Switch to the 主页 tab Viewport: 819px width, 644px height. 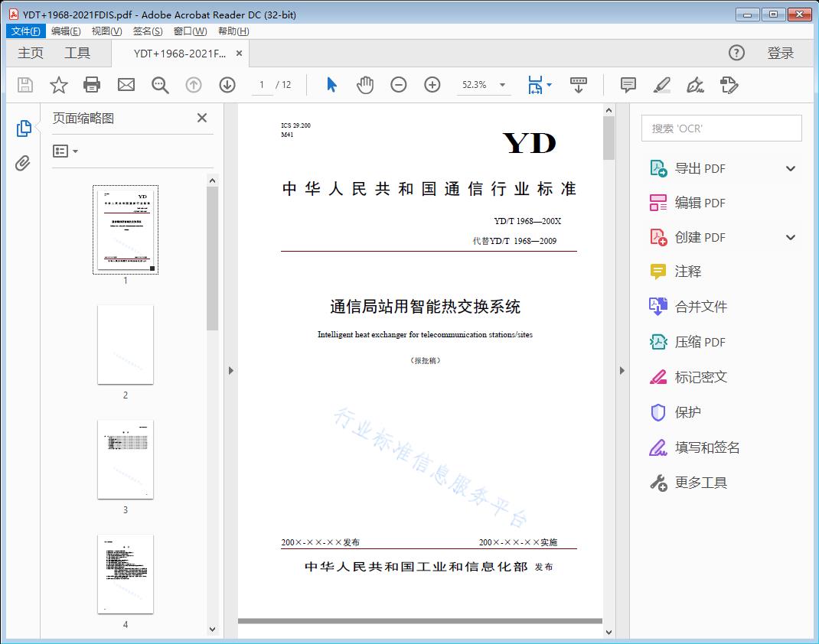click(x=31, y=53)
